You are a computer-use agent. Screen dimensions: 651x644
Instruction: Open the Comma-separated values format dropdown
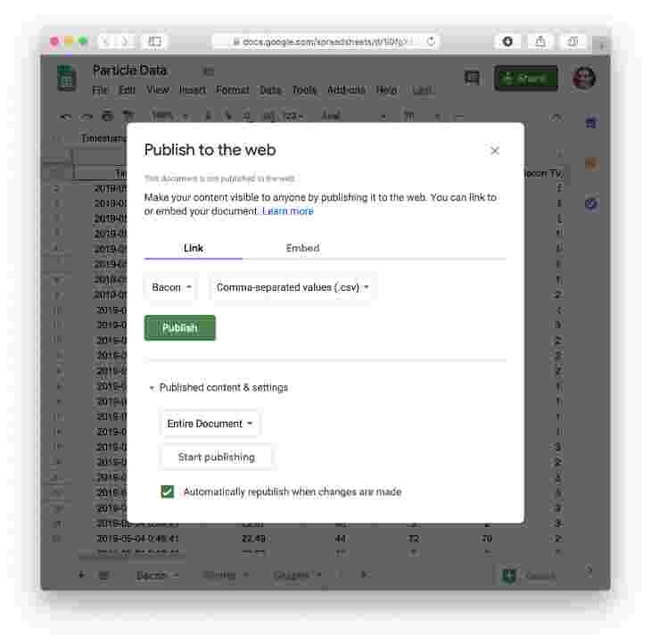pos(293,287)
